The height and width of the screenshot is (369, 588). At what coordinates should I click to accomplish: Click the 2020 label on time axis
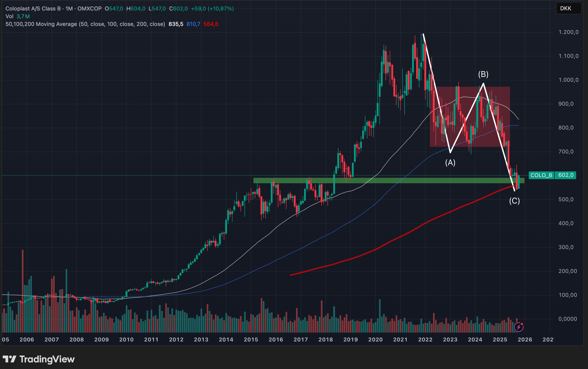(375, 339)
